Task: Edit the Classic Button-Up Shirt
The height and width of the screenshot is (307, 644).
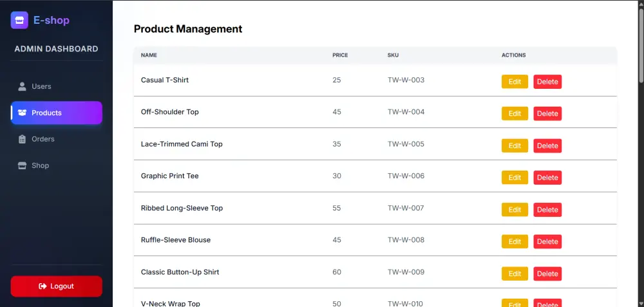Action: [515, 274]
